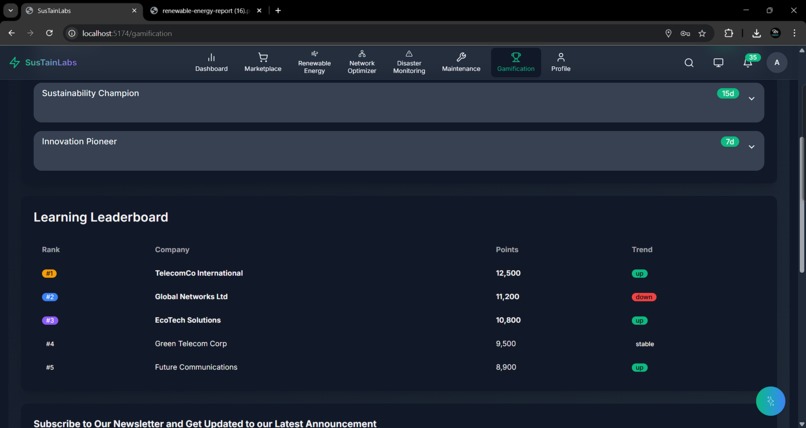Click the up trend badge for EcoTech Solutions

coord(639,321)
